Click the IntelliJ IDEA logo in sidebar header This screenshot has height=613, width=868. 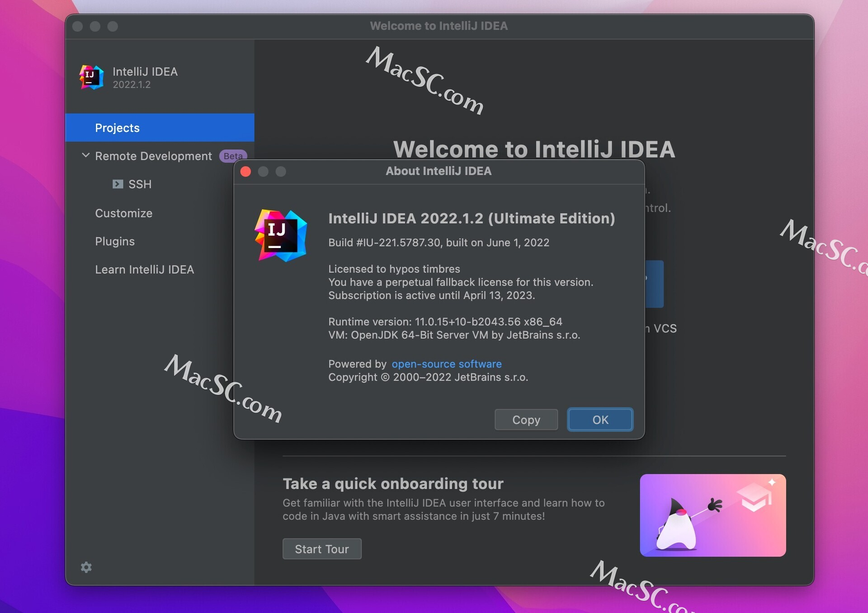[x=92, y=77]
